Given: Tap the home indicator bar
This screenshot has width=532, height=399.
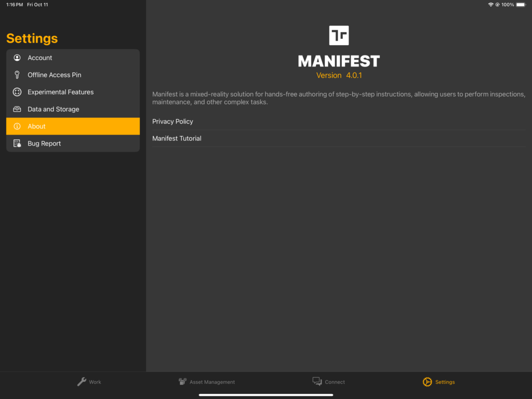Looking at the screenshot, I should pyautogui.click(x=265, y=395).
